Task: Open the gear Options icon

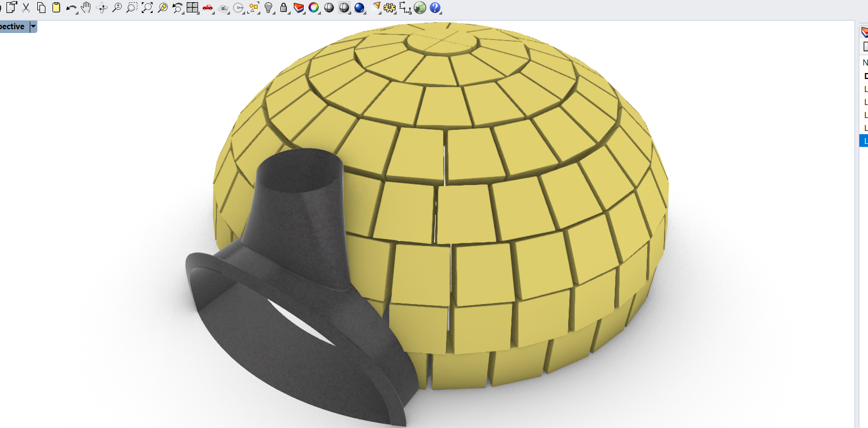Action: 390,8
